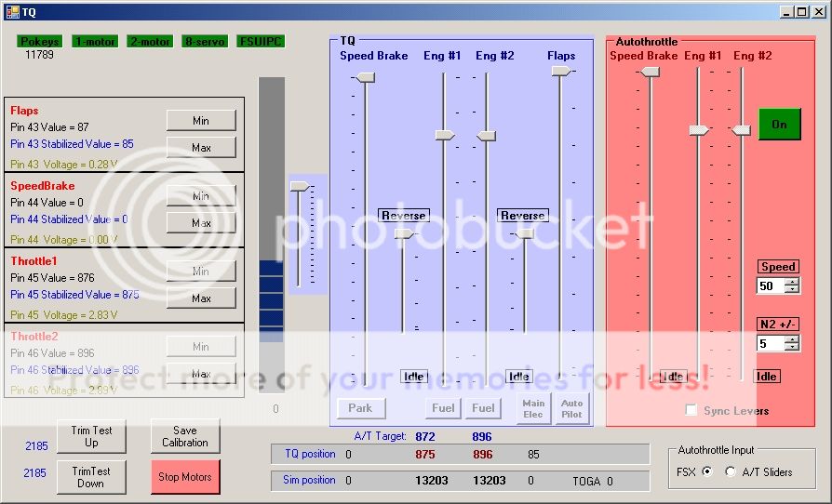832x504 pixels.
Task: Click the Flaps Min calibration button
Action: click(201, 121)
